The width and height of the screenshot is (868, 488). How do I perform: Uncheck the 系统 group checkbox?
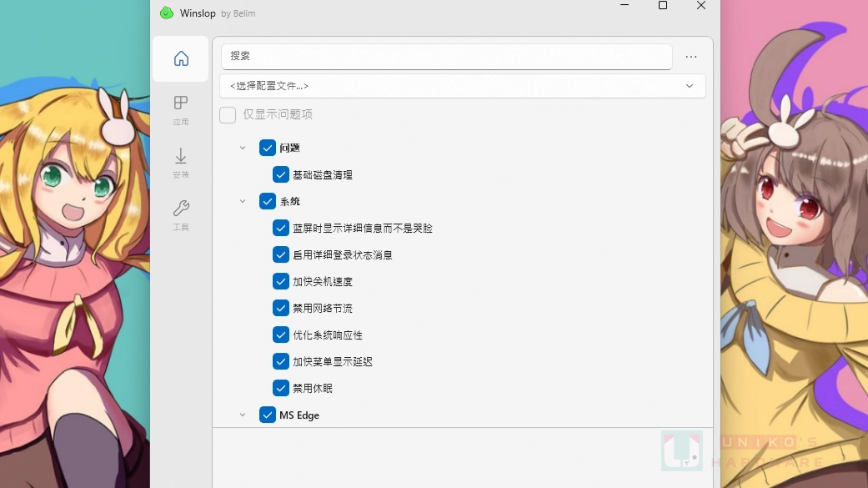pyautogui.click(x=268, y=201)
